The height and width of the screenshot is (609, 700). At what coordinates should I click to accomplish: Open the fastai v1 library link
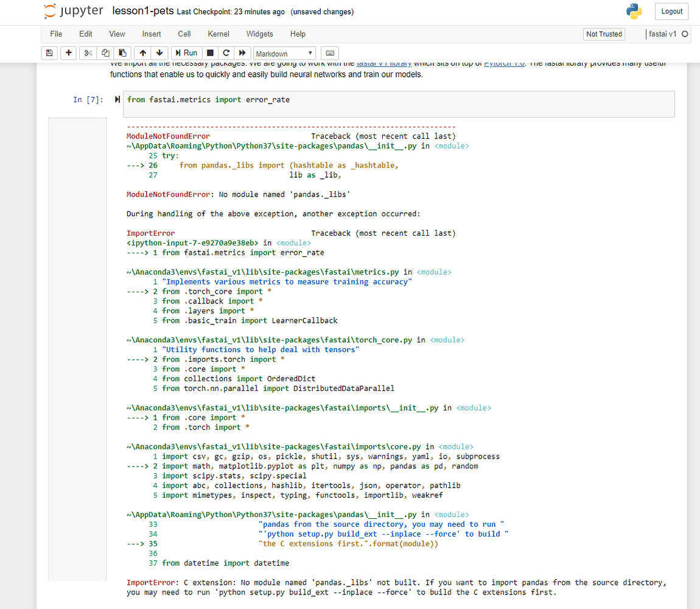pyautogui.click(x=384, y=62)
